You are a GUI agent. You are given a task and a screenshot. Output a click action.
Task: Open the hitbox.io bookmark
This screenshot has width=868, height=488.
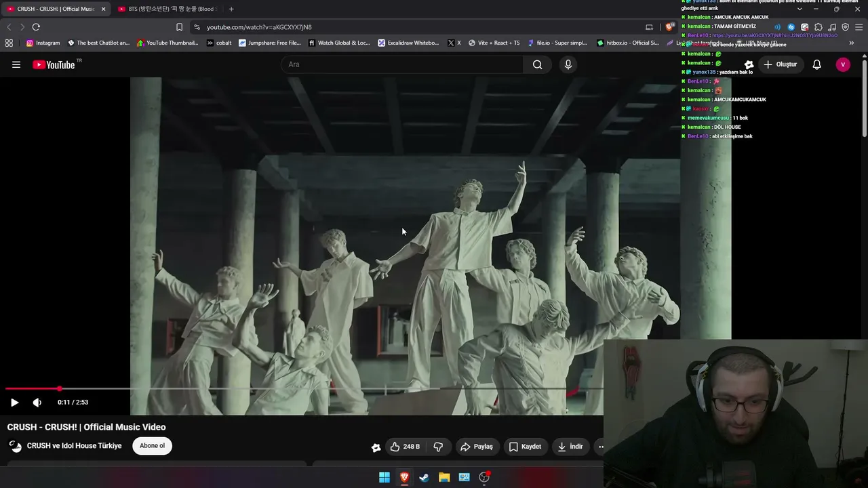coord(628,43)
